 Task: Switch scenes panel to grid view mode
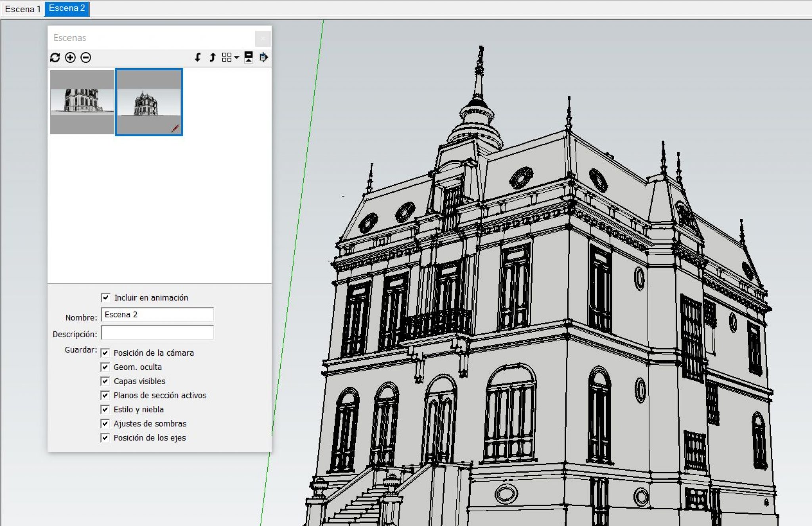227,58
